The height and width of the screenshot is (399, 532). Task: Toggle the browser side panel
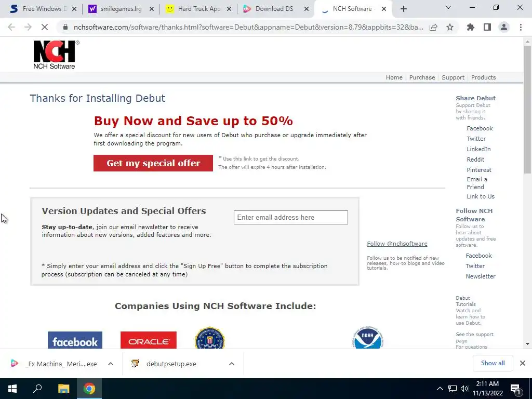(x=487, y=27)
